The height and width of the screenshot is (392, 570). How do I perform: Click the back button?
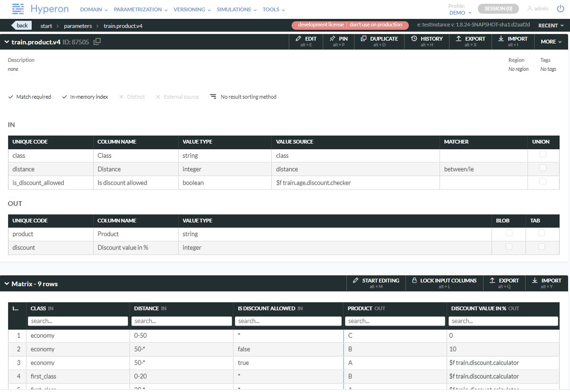pos(21,26)
